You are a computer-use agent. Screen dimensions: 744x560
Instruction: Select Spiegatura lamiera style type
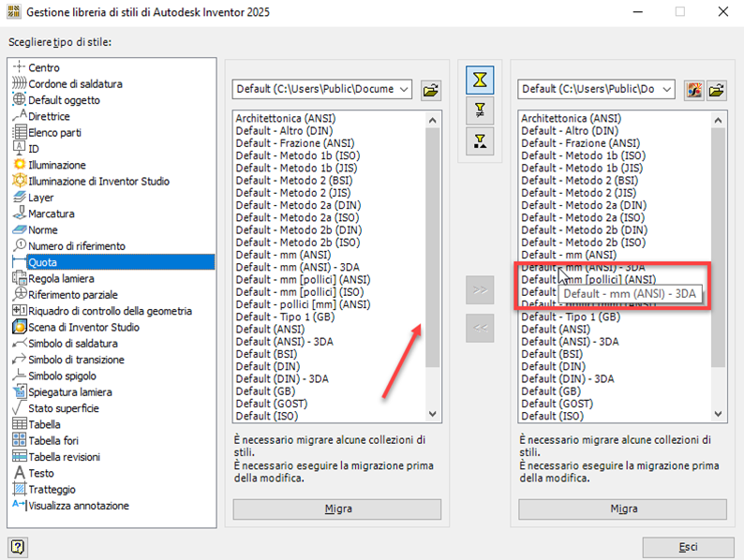click(63, 392)
